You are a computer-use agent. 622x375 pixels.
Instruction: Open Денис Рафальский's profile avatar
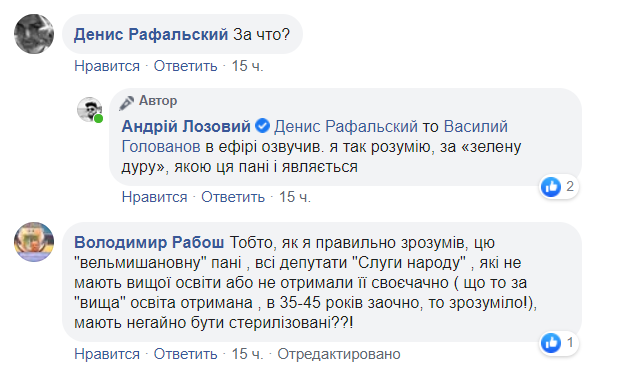[x=34, y=34]
